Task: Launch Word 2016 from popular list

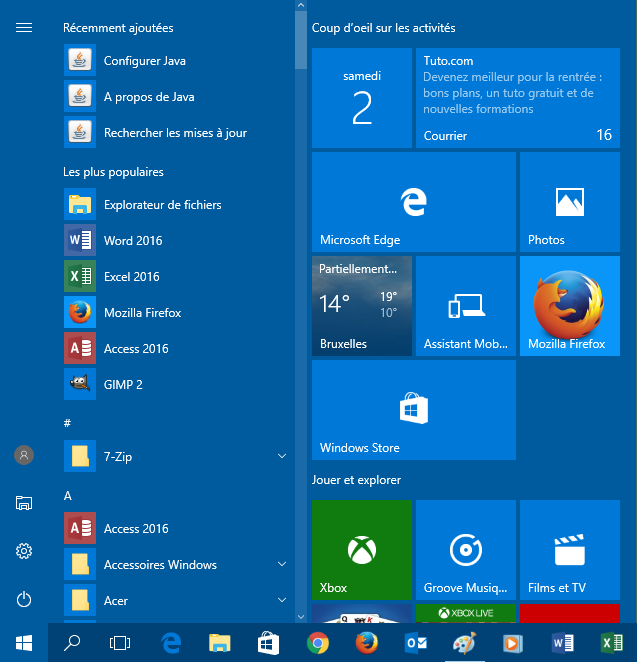Action: (175, 241)
